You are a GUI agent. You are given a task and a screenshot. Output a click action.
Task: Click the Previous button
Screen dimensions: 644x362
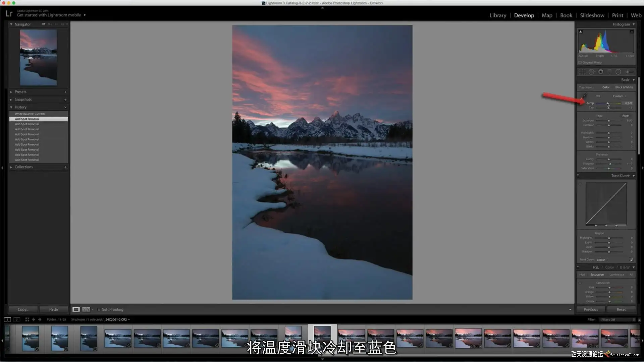click(x=591, y=309)
